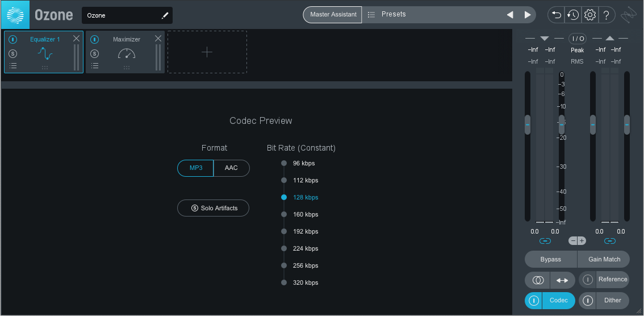
Task: Open the settings gear icon
Action: click(x=590, y=15)
